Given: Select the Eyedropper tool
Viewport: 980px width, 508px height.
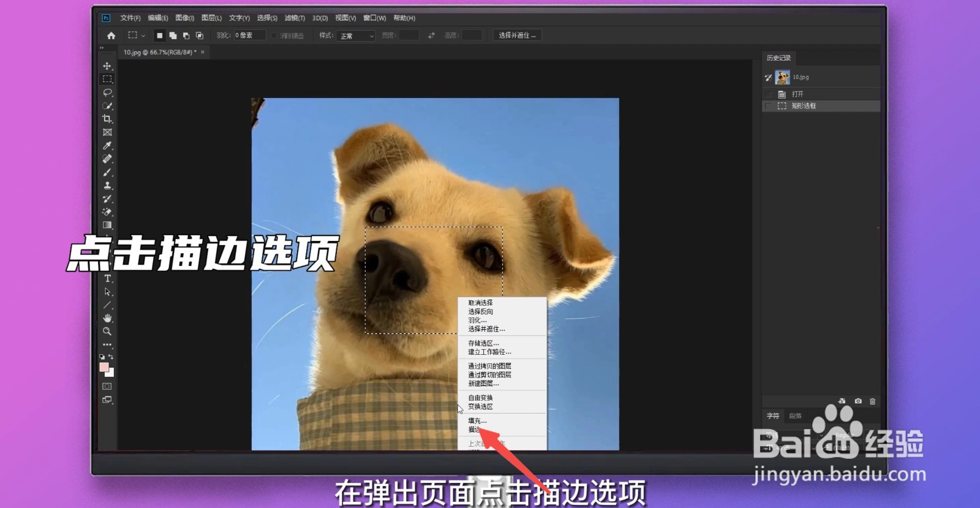Looking at the screenshot, I should [x=107, y=146].
